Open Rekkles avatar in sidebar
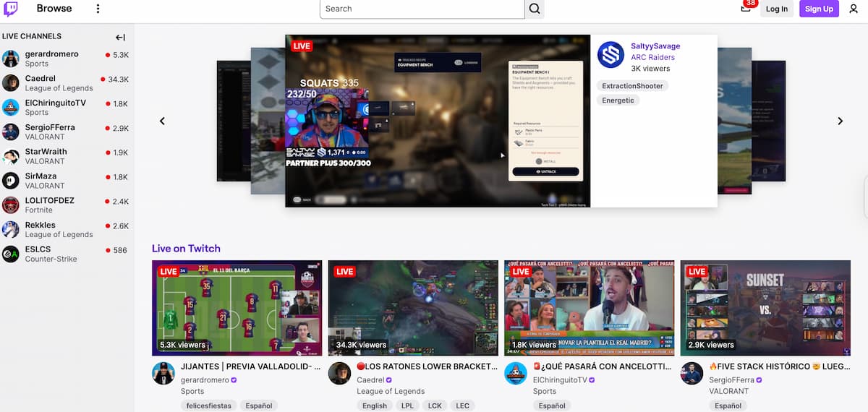Image resolution: width=868 pixels, height=412 pixels. 11,229
